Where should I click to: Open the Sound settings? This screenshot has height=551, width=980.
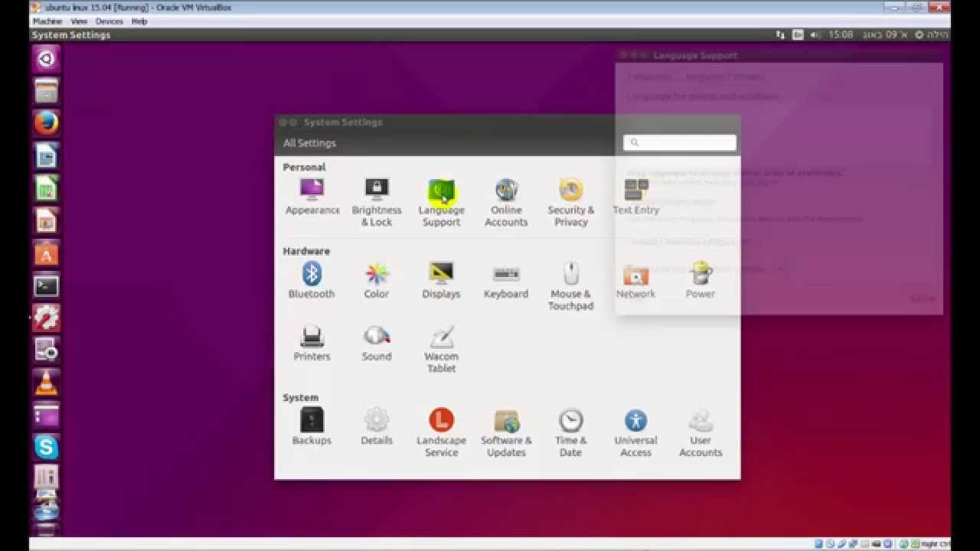point(377,343)
